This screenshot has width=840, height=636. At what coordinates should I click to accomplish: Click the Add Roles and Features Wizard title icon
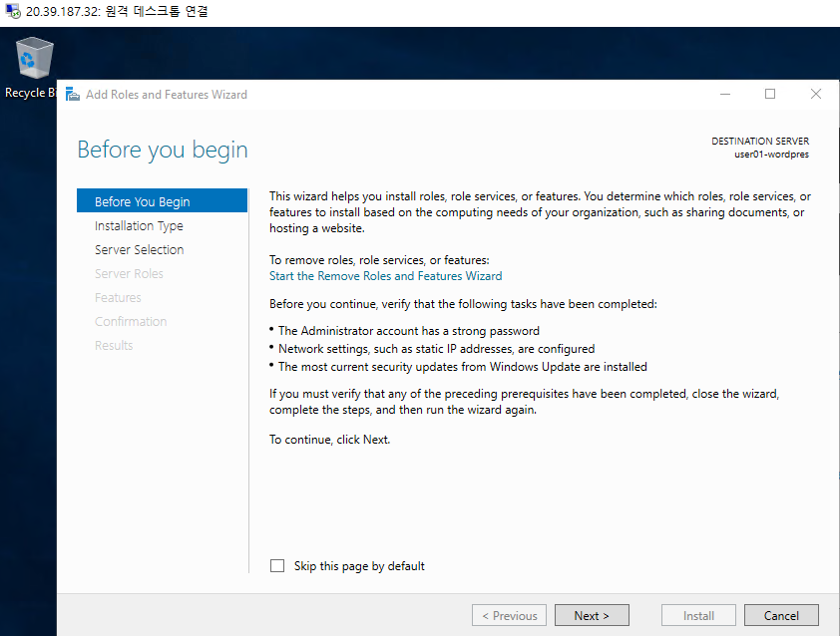[72, 95]
